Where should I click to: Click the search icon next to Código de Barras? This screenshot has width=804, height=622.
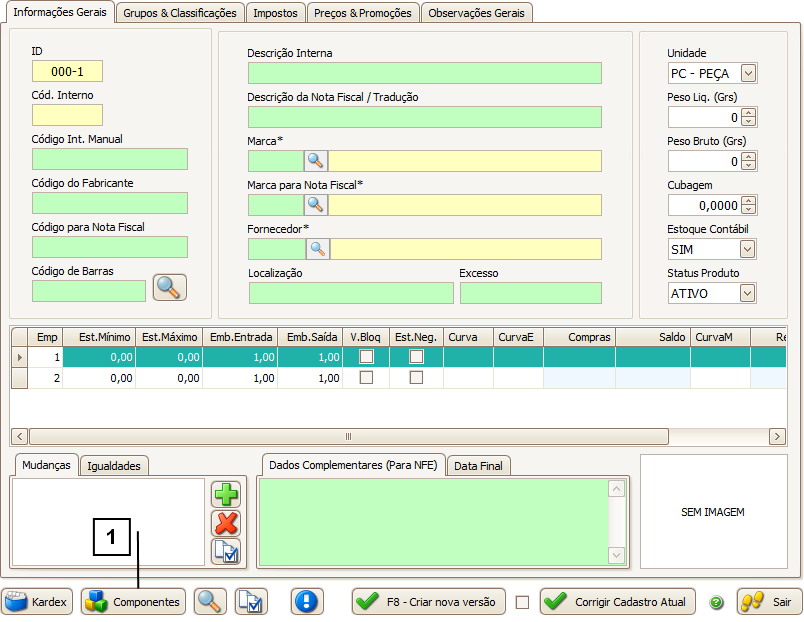[169, 288]
